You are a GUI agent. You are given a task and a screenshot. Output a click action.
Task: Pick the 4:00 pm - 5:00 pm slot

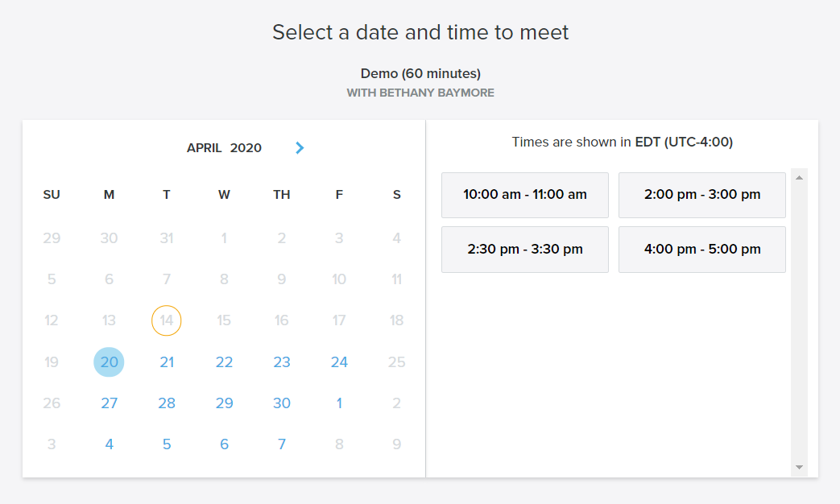pyautogui.click(x=701, y=250)
